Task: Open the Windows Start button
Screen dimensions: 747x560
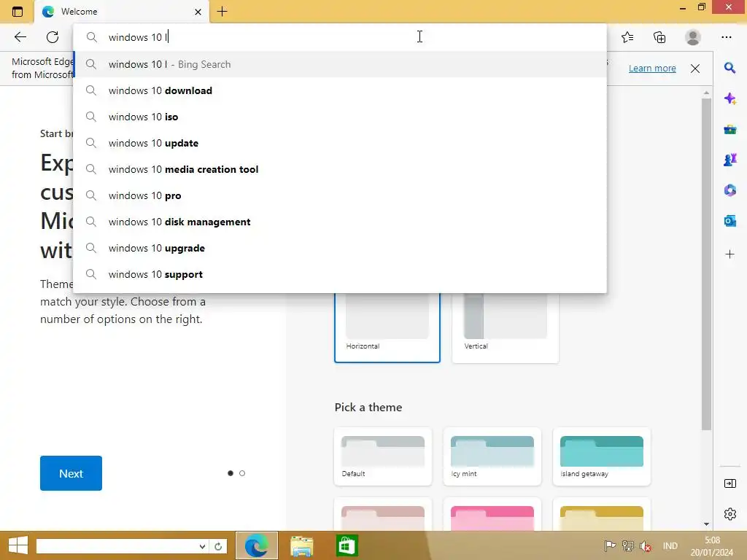Action: tap(18, 545)
